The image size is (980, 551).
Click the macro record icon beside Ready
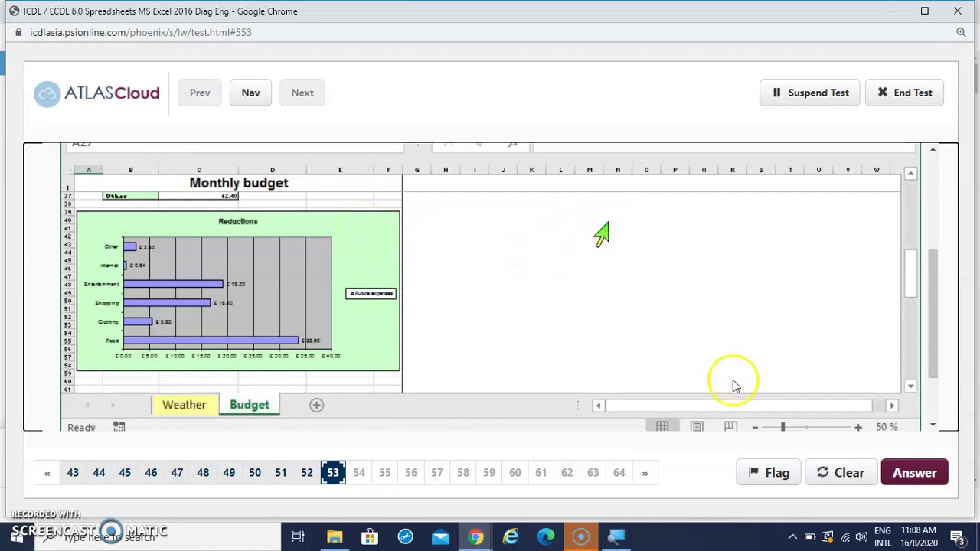click(119, 427)
